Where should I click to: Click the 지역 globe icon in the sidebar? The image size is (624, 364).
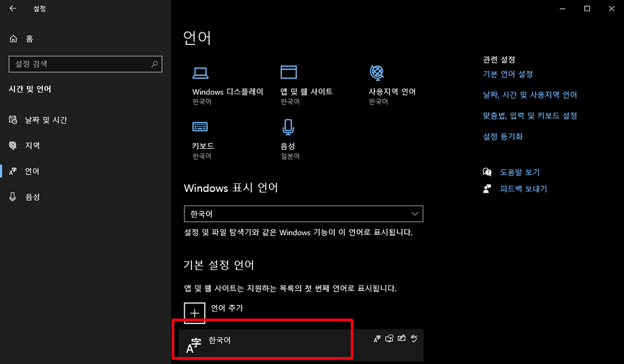[12, 145]
